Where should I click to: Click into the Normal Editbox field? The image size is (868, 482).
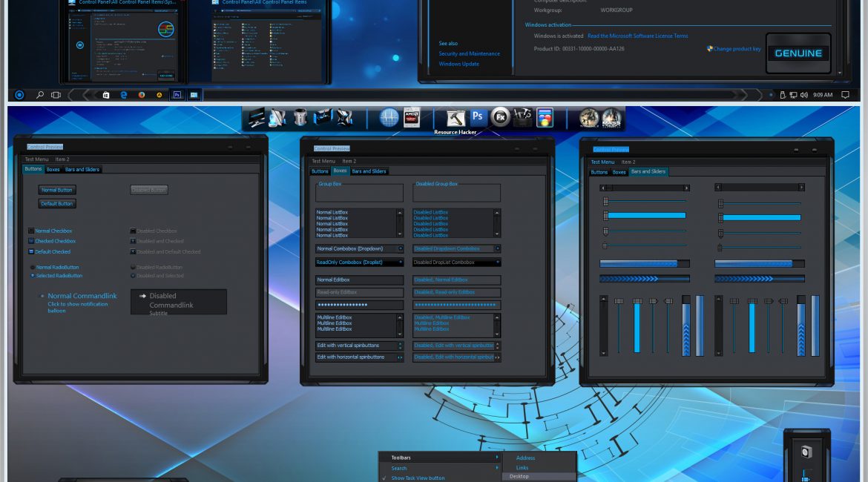click(x=359, y=280)
